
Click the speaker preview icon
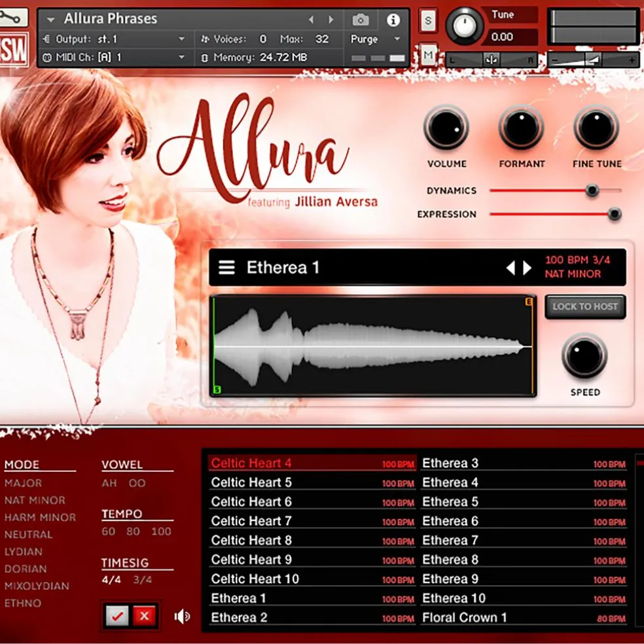pyautogui.click(x=182, y=616)
